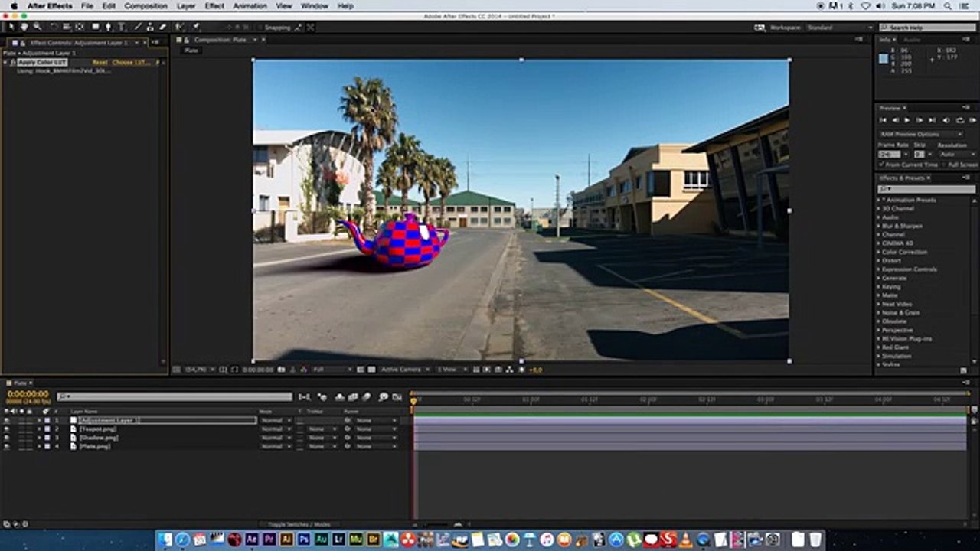Click Show Channel color icon in viewer

pos(304,370)
